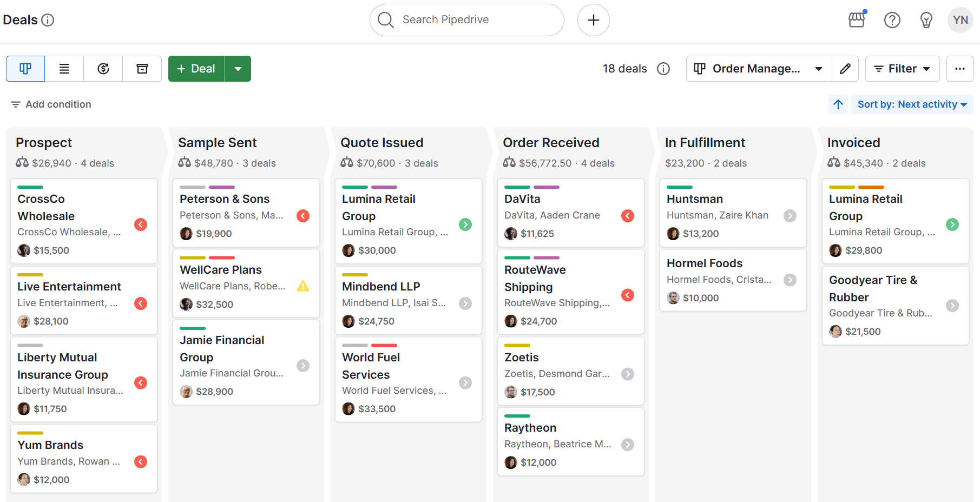
Task: Click Live Entertainment yellow label bar
Action: 30,275
